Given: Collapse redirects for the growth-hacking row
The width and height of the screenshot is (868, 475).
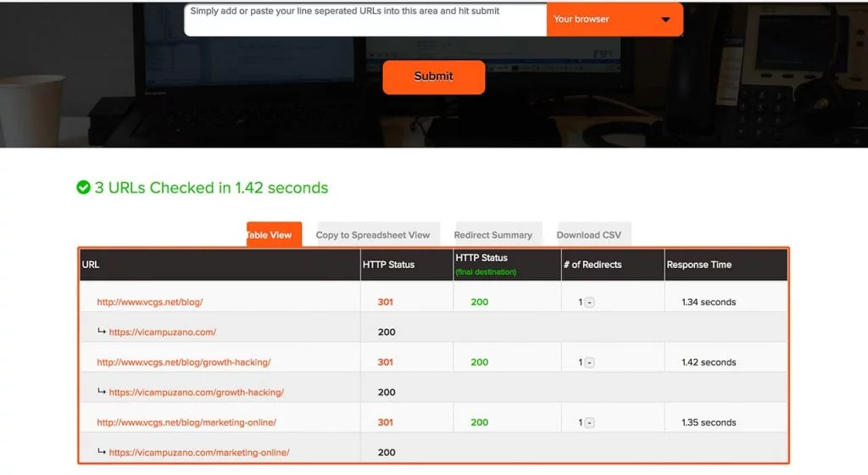Looking at the screenshot, I should click(x=589, y=363).
